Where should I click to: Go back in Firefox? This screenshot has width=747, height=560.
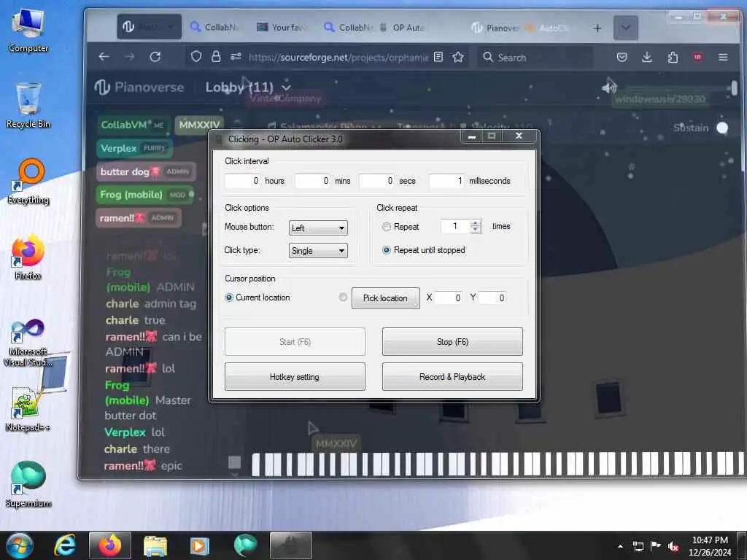coord(104,57)
